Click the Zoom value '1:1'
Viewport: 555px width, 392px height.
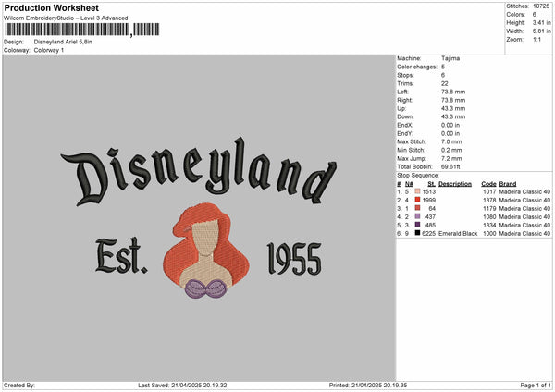pyautogui.click(x=536, y=39)
